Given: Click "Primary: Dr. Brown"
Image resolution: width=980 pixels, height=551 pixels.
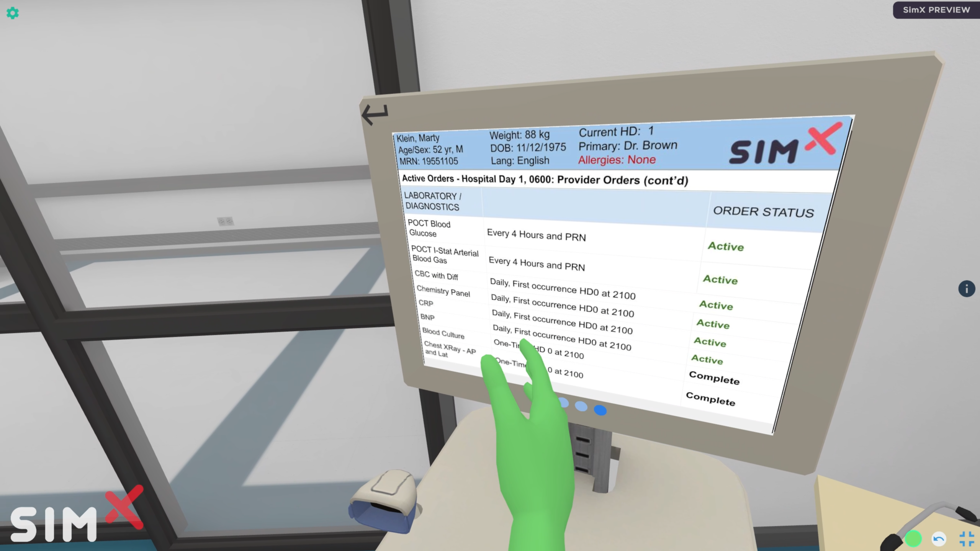Looking at the screenshot, I should (628, 146).
